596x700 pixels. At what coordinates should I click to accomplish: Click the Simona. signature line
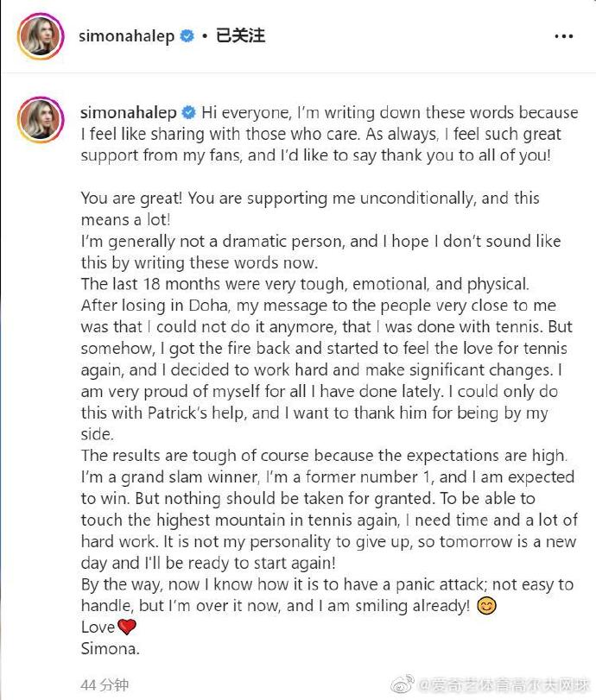point(110,648)
